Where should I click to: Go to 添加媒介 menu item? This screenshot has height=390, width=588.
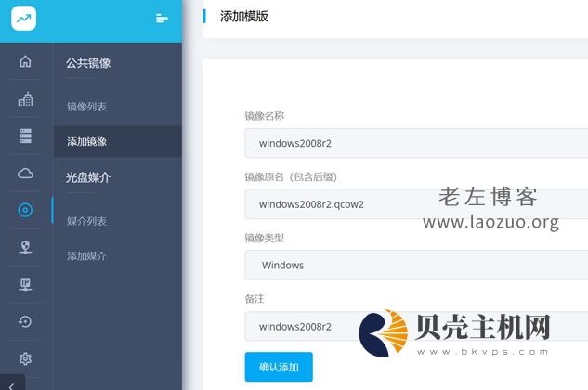(86, 255)
